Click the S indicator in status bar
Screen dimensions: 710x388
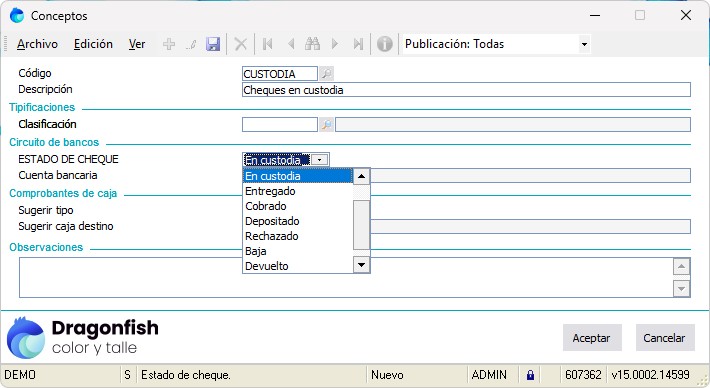(127, 375)
